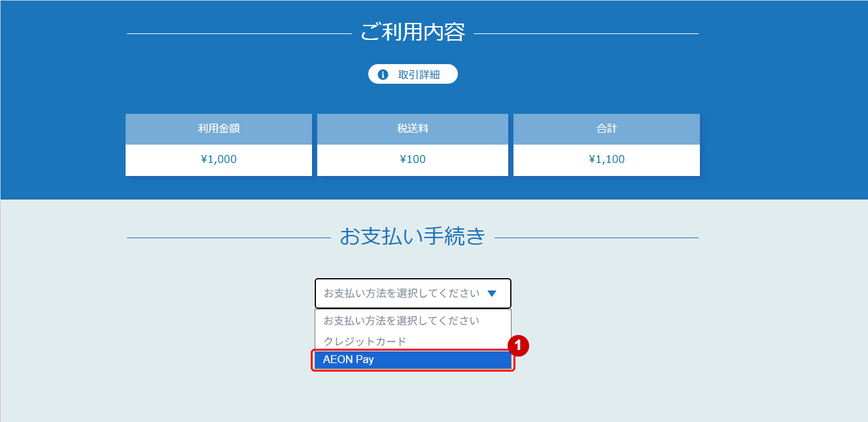Click the ¥1,000 amount cell

coord(218,159)
